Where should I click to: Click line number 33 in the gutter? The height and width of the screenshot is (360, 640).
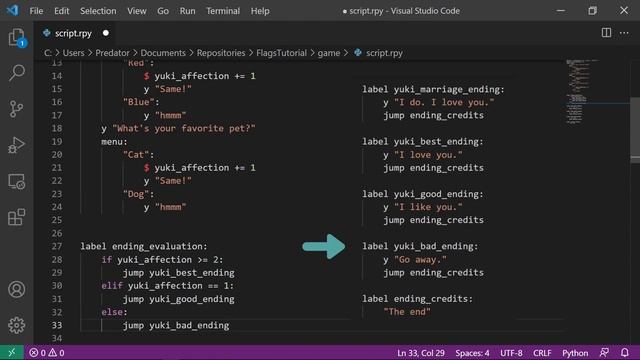tap(57, 325)
